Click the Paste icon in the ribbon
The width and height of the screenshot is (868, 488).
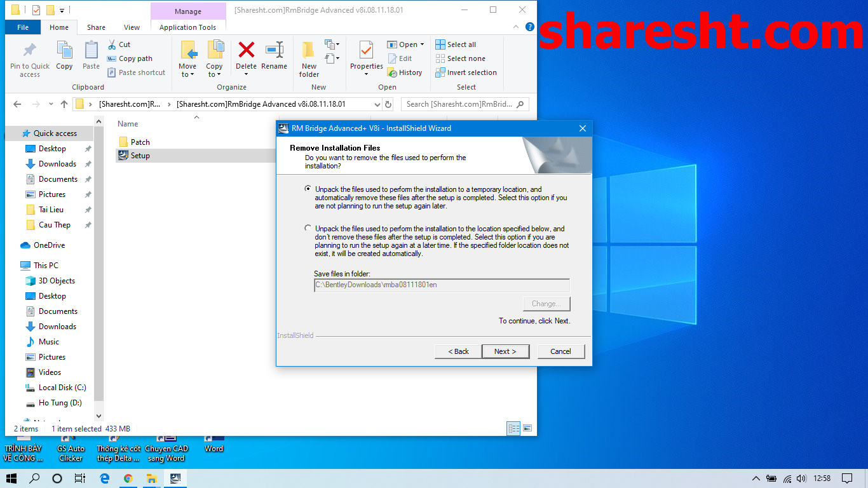pyautogui.click(x=91, y=50)
